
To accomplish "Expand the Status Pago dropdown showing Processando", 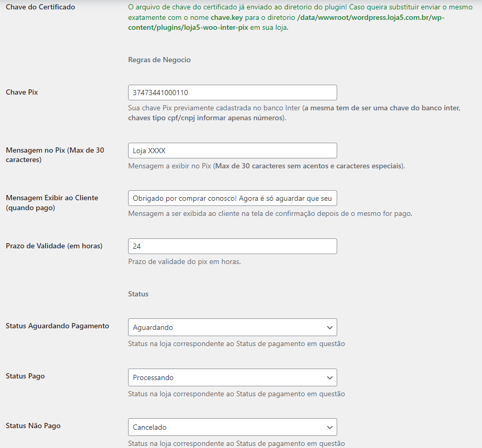I will 232,377.
